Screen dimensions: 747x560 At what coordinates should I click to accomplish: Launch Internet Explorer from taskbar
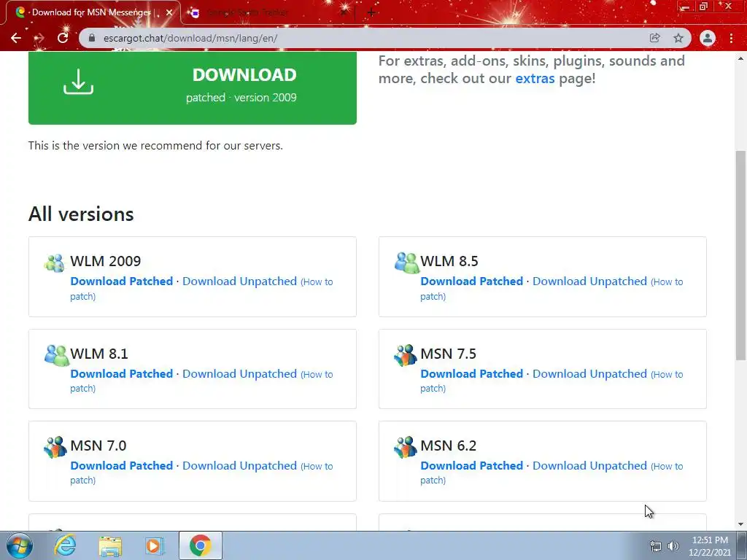[x=65, y=545]
